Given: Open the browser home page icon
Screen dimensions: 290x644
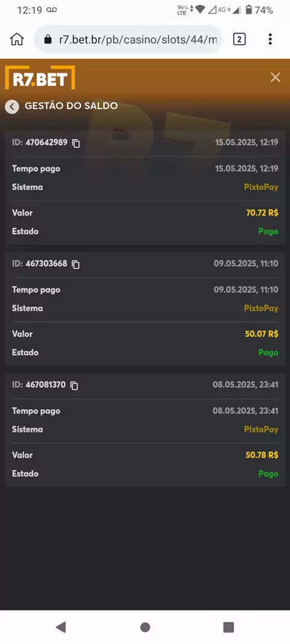Looking at the screenshot, I should pyautogui.click(x=17, y=39).
